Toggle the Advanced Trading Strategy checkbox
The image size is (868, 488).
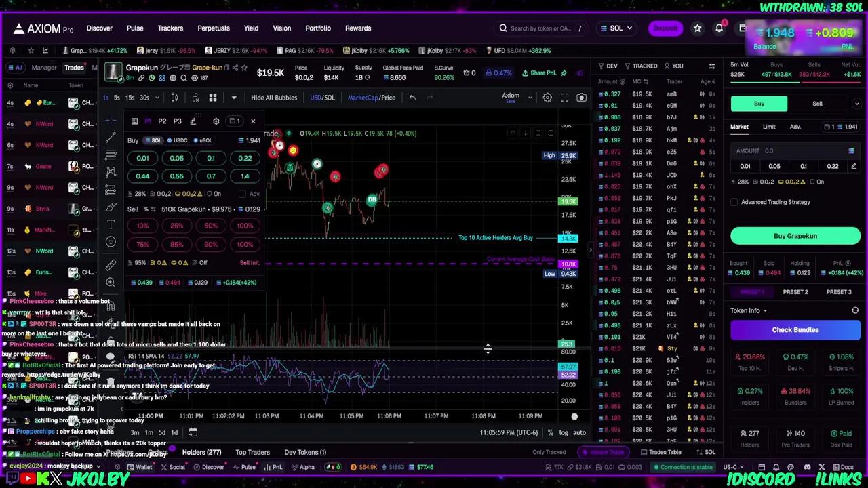coord(734,202)
